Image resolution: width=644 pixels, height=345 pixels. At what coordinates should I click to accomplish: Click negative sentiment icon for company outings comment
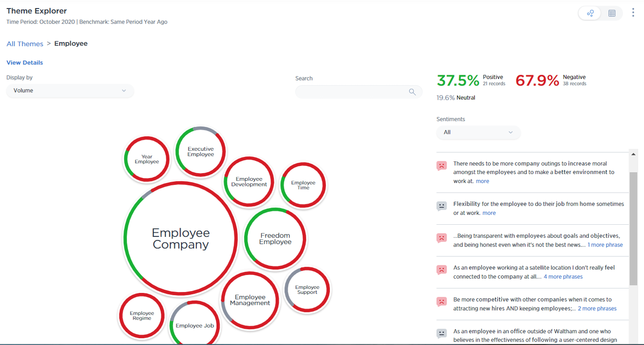441,166
